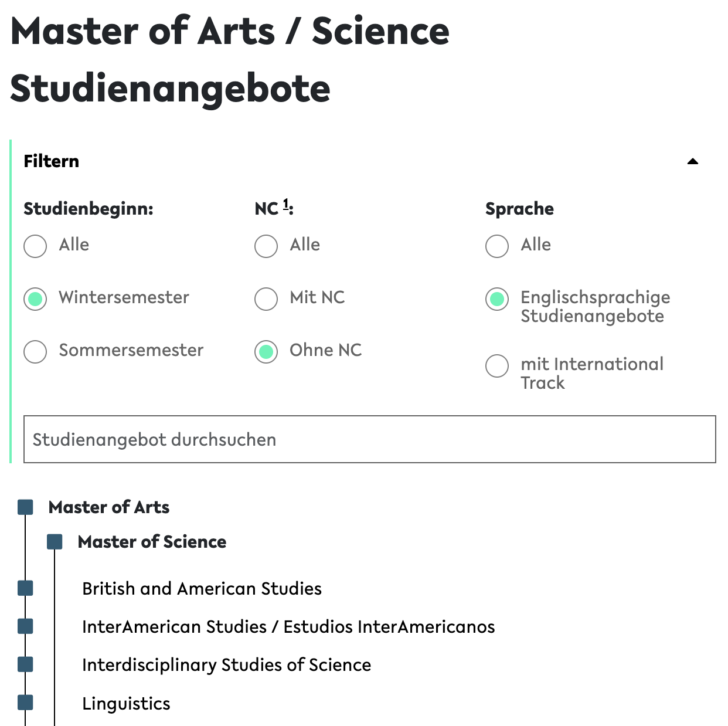Image resolution: width=728 pixels, height=726 pixels.
Task: Select the Ohne NC radio button
Action: point(266,351)
